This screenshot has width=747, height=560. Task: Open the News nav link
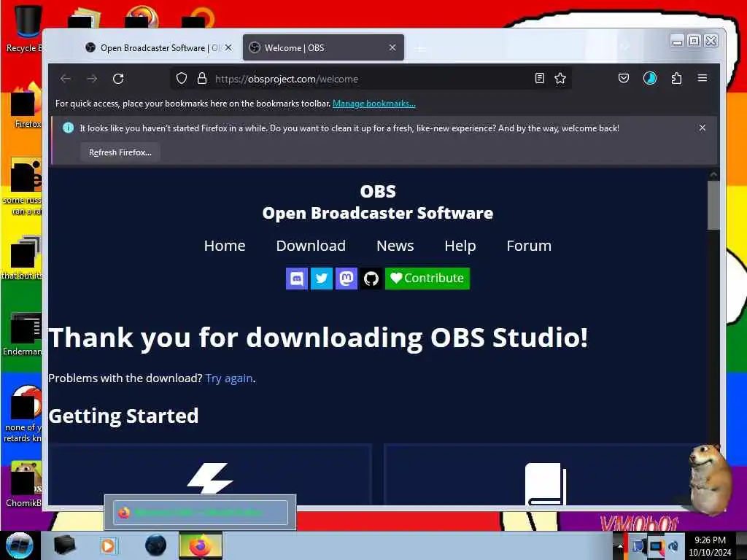tap(395, 246)
